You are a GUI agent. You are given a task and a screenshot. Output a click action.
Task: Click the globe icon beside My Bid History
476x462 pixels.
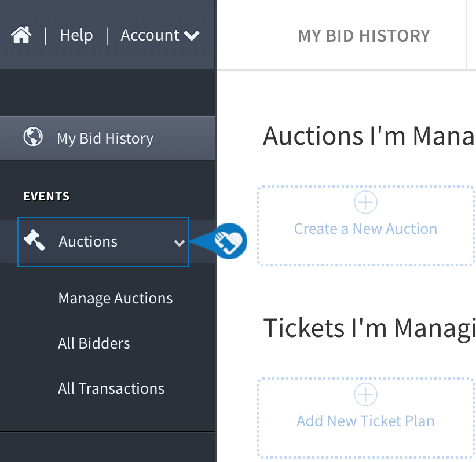coord(33,137)
